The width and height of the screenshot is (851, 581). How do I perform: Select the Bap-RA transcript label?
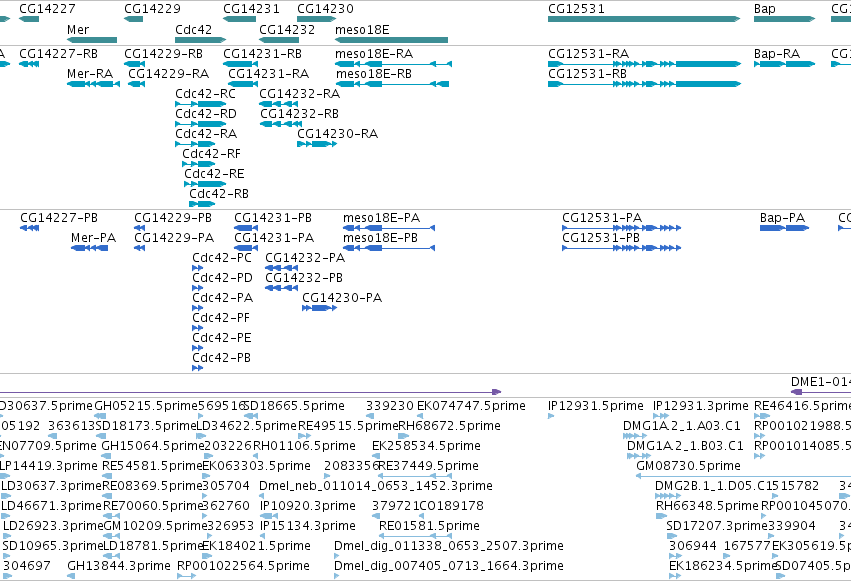(x=777, y=54)
